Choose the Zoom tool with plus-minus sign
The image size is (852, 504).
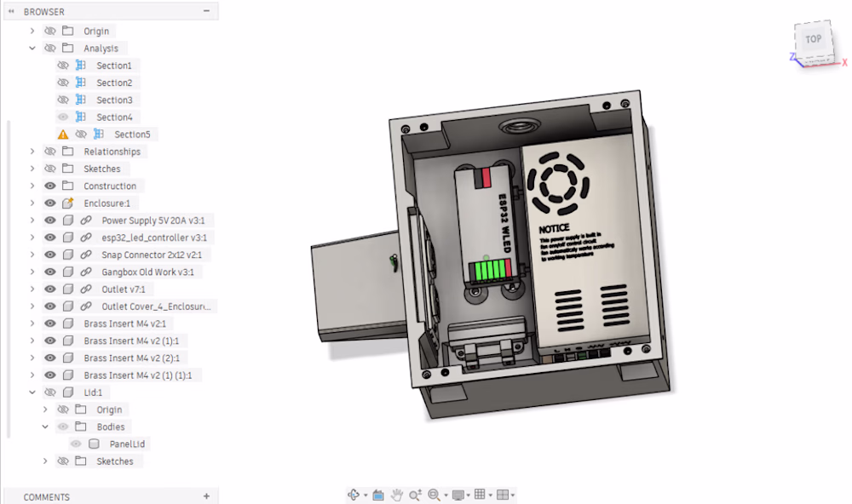pyautogui.click(x=415, y=495)
